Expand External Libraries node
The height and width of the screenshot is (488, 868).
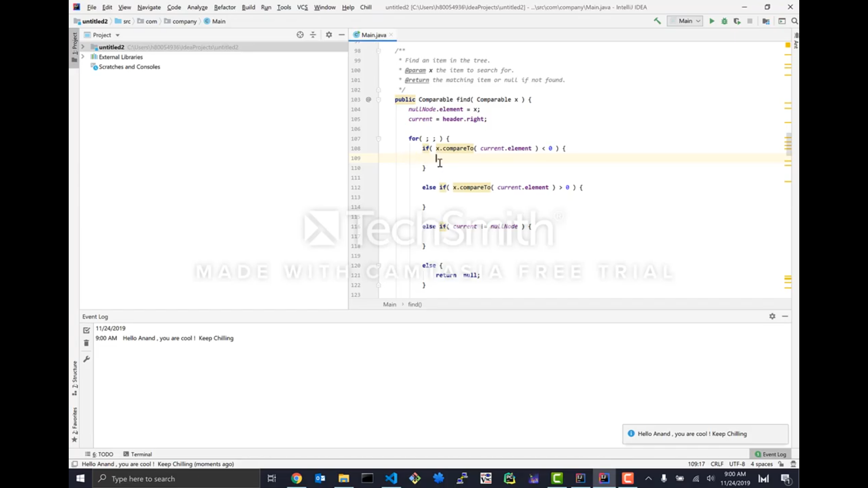point(83,57)
